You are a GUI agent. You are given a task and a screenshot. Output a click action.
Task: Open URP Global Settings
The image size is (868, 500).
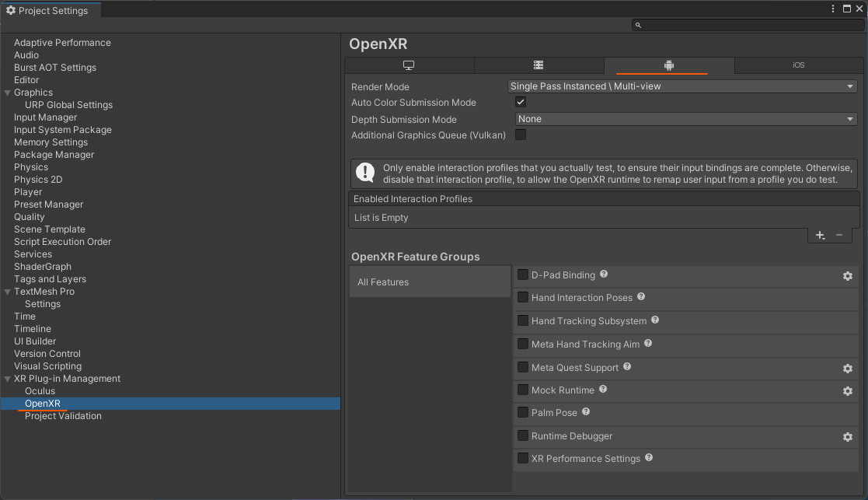pos(68,105)
